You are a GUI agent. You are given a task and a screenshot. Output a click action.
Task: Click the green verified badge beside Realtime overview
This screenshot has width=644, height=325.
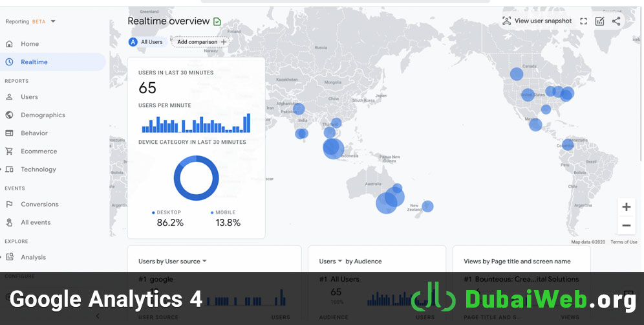tap(217, 21)
